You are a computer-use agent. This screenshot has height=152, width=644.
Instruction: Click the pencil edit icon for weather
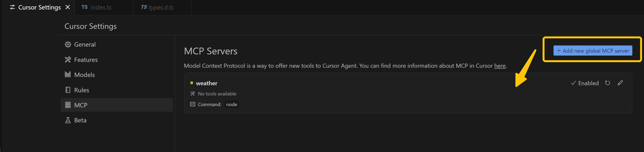(620, 83)
